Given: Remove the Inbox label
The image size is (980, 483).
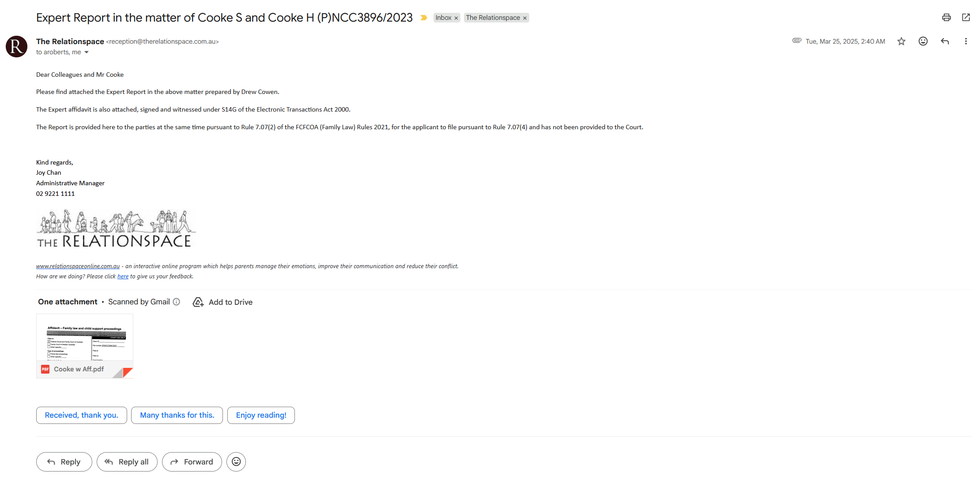Looking at the screenshot, I should (456, 18).
